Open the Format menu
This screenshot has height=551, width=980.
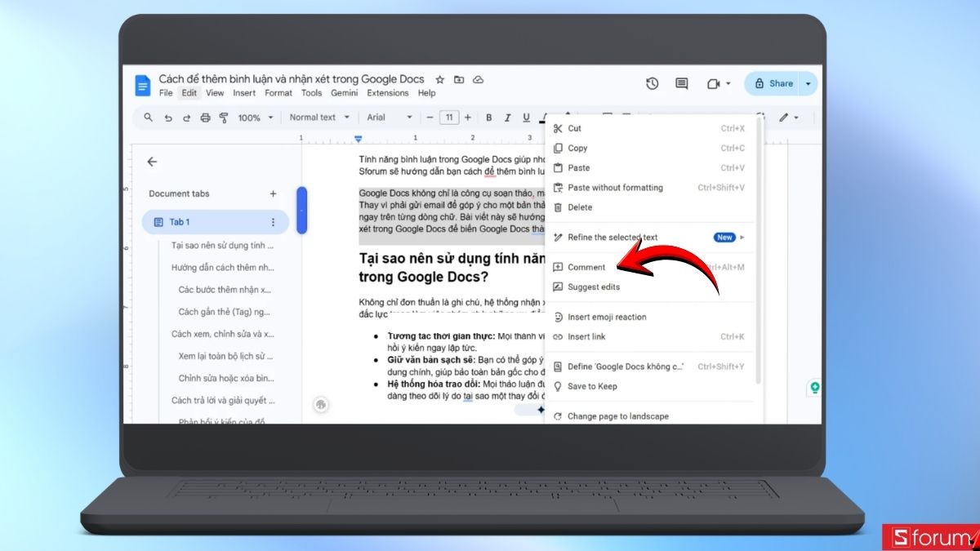pos(278,93)
